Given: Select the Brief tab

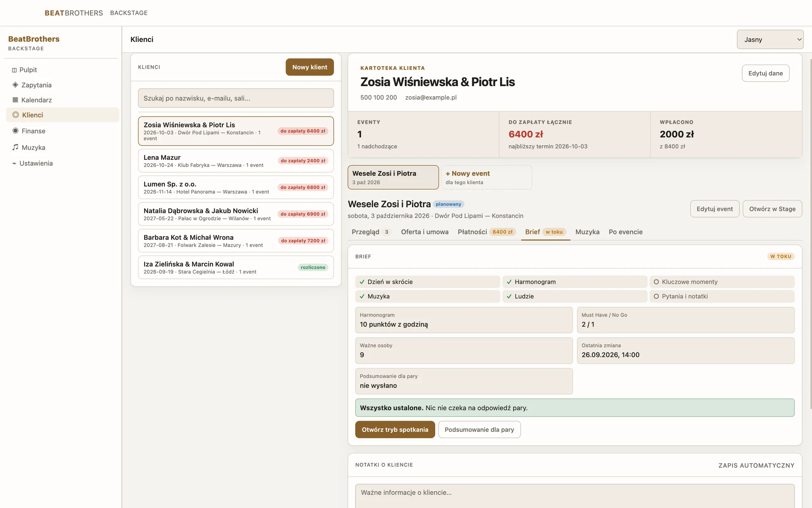Looking at the screenshot, I should point(546,232).
